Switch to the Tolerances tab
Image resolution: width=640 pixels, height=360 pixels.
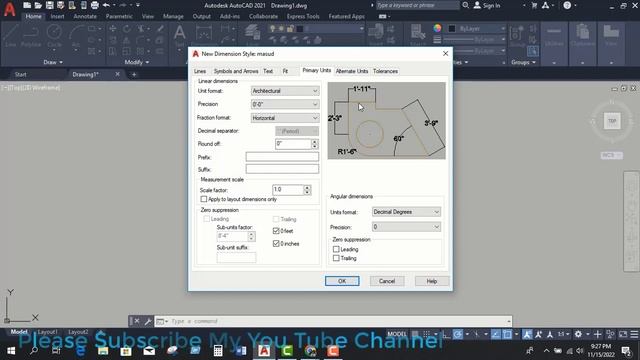(385, 71)
